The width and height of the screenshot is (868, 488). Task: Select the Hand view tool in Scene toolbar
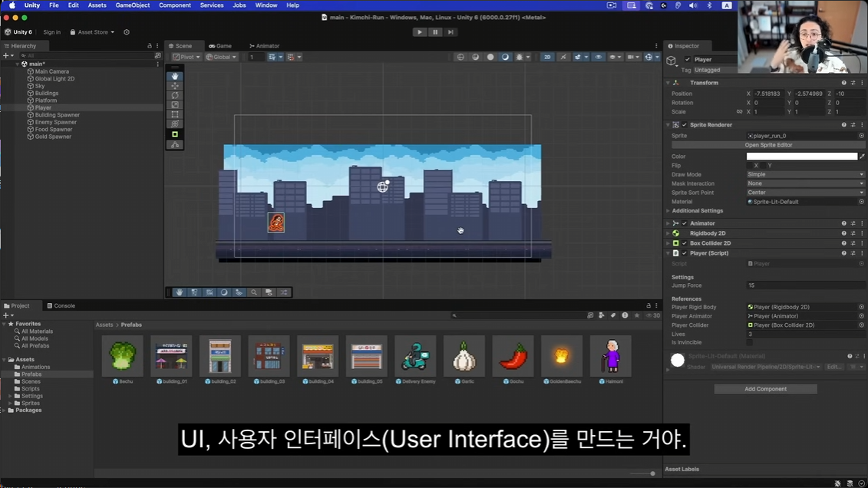pyautogui.click(x=175, y=76)
